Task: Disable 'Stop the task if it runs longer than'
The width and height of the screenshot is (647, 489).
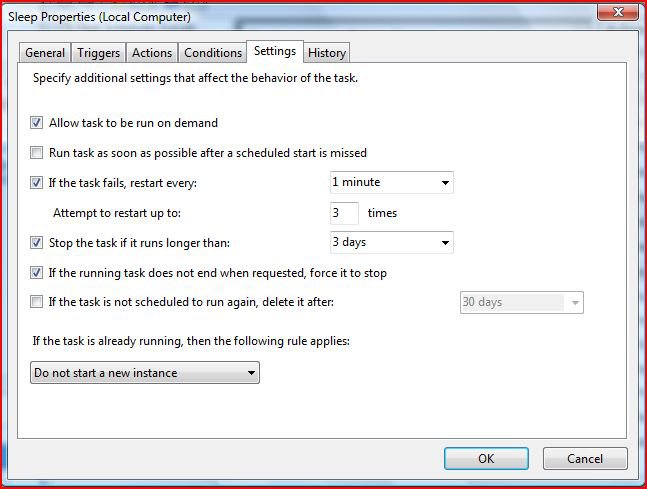Action: tap(37, 243)
